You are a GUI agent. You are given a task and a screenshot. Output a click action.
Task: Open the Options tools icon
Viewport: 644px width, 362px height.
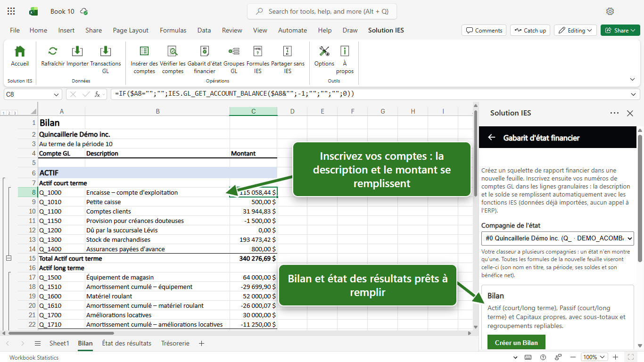tap(324, 51)
